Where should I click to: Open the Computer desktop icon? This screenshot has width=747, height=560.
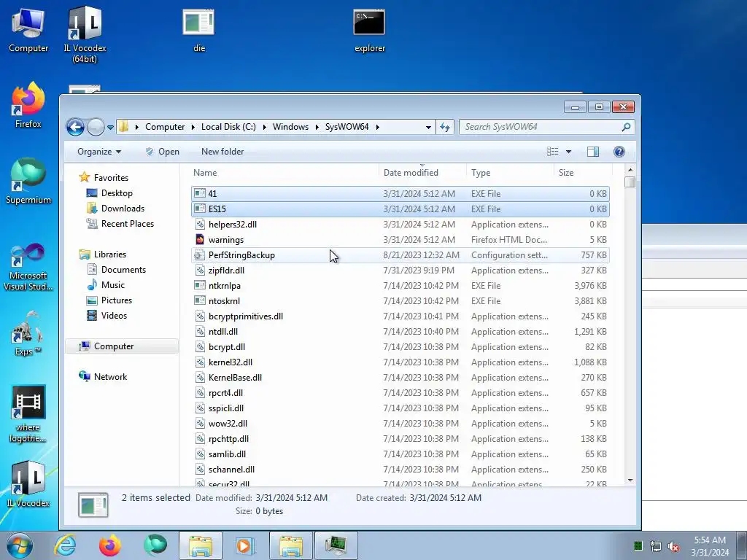coord(28,31)
